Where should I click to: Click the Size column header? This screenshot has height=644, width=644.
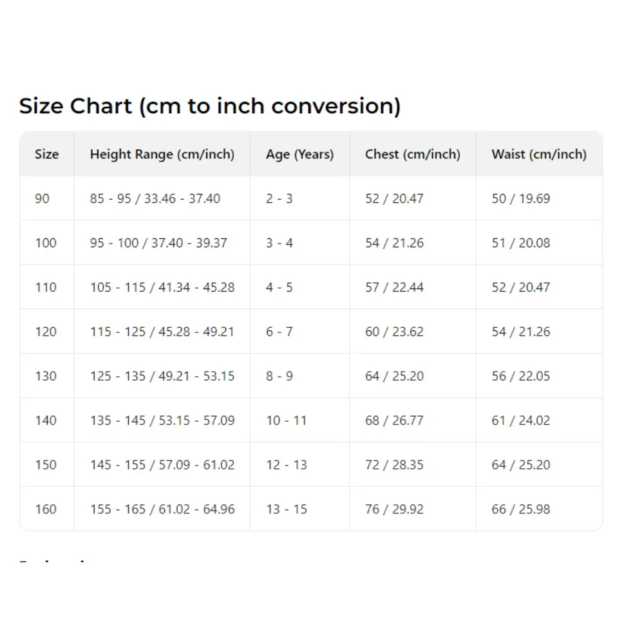pos(46,155)
